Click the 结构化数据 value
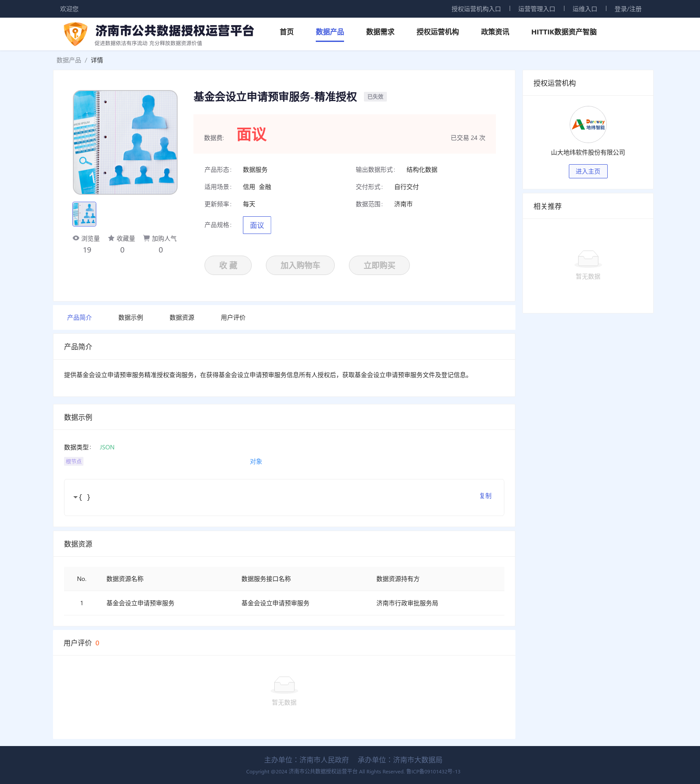 point(422,170)
